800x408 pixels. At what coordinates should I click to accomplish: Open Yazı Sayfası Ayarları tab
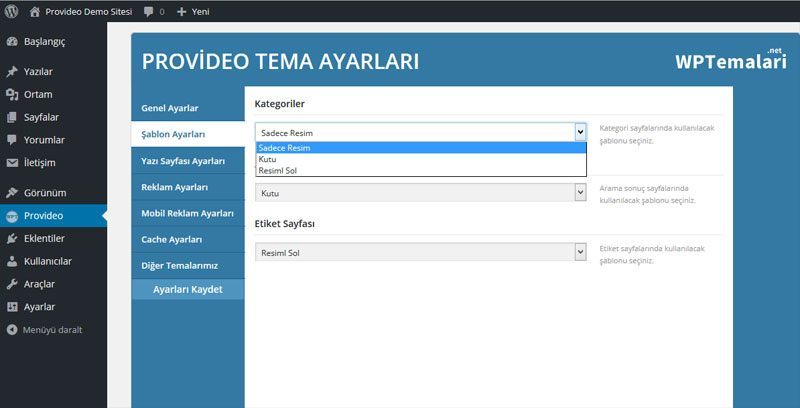tap(188, 161)
